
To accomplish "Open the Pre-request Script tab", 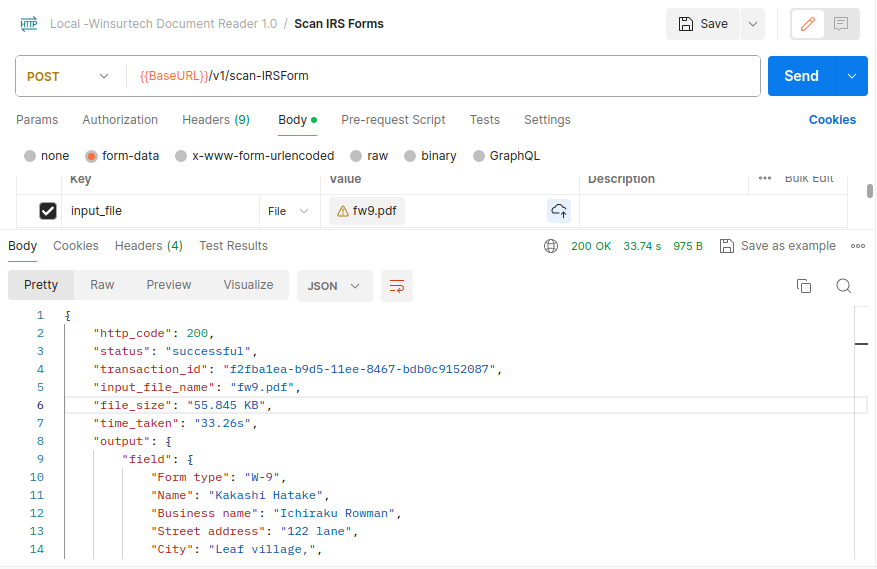I will point(393,120).
